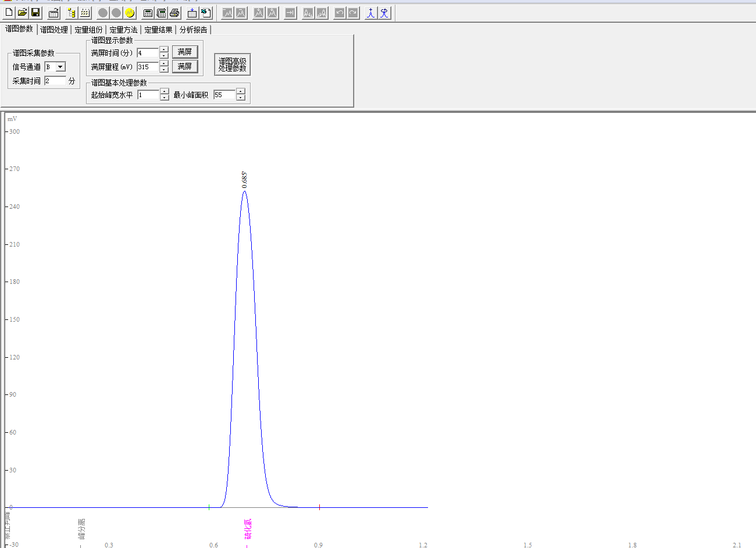Open the 信号通道 channel dropdown
The width and height of the screenshot is (756, 548).
[60, 67]
